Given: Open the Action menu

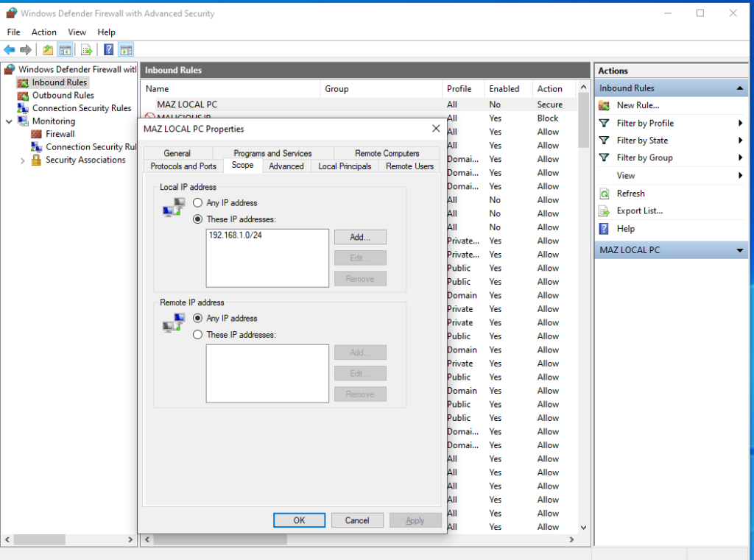Looking at the screenshot, I should (x=43, y=32).
